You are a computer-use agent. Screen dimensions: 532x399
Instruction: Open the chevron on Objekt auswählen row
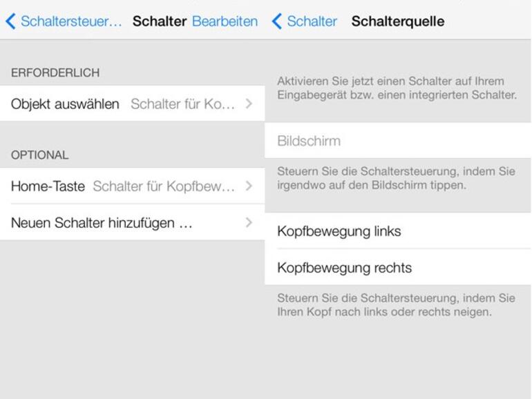[x=249, y=104]
